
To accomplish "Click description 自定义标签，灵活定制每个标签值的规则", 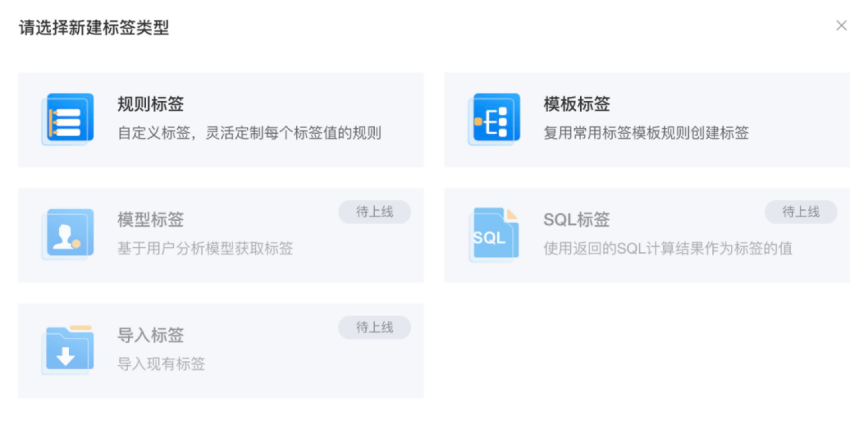I will [x=250, y=133].
